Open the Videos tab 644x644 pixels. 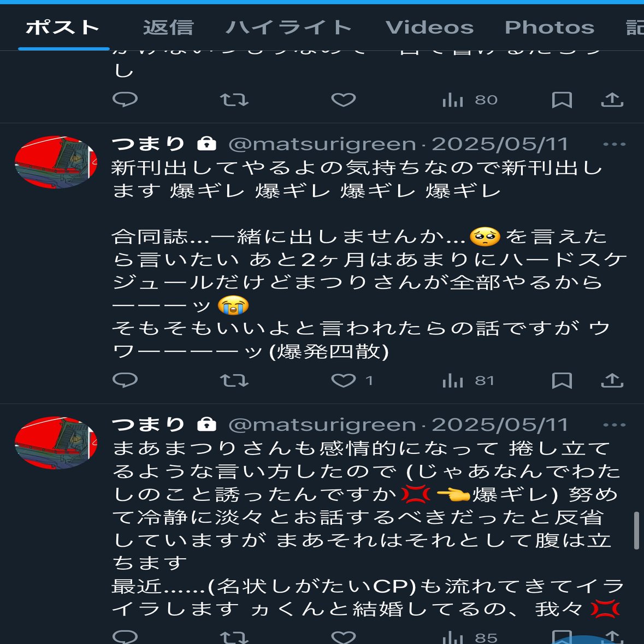[430, 27]
